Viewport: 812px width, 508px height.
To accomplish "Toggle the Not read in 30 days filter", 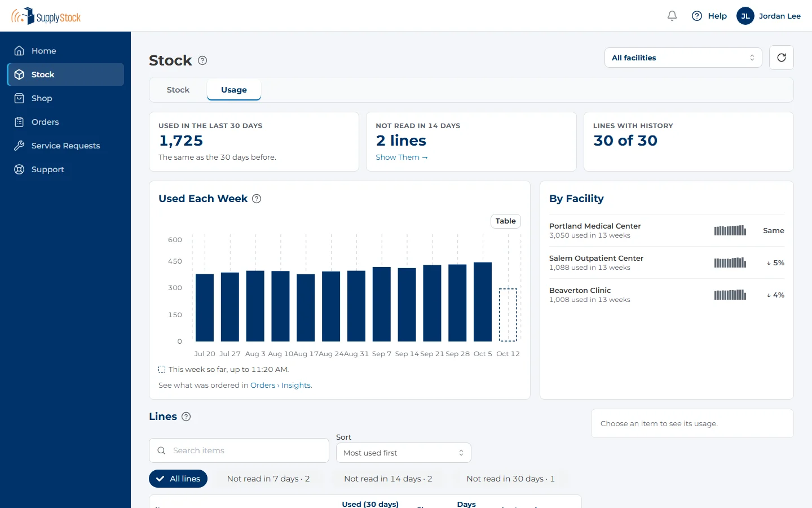I will (511, 479).
